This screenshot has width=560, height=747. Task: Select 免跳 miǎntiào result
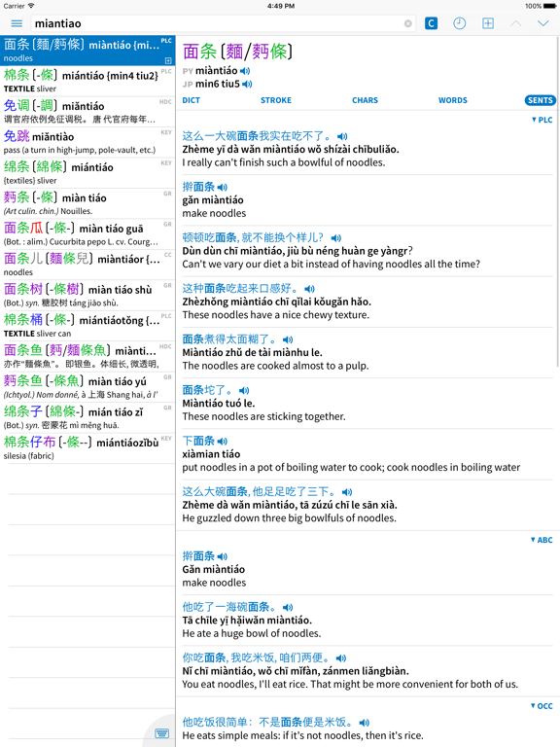[87, 142]
